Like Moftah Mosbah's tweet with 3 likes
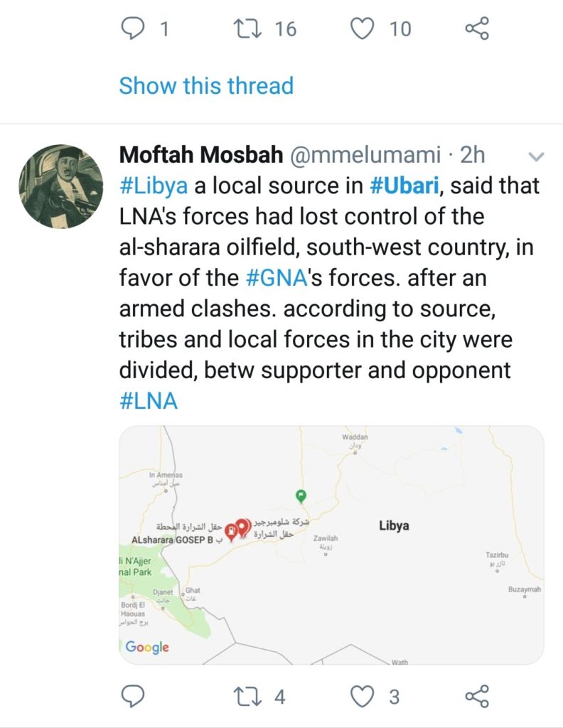Screen dimensions: 563x728 coord(363,697)
